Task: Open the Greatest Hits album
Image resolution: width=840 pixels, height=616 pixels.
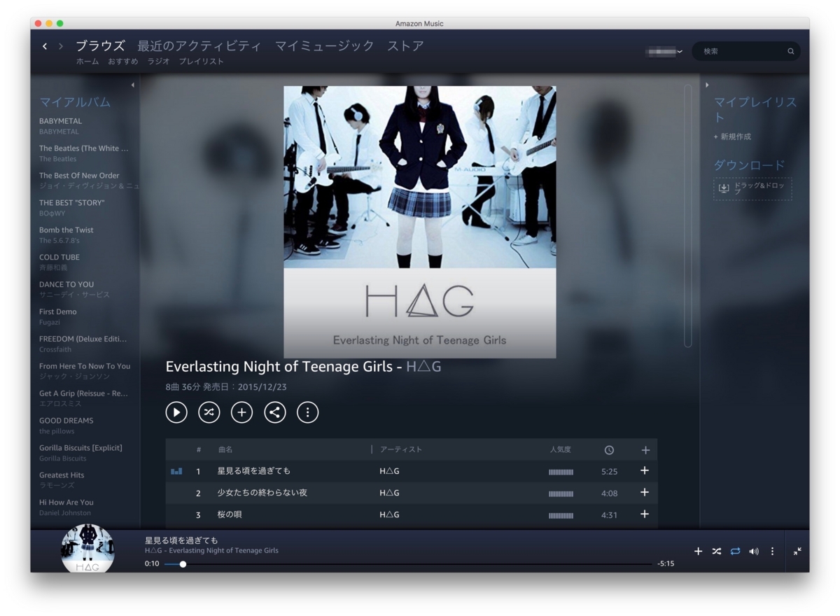Action: [62, 476]
